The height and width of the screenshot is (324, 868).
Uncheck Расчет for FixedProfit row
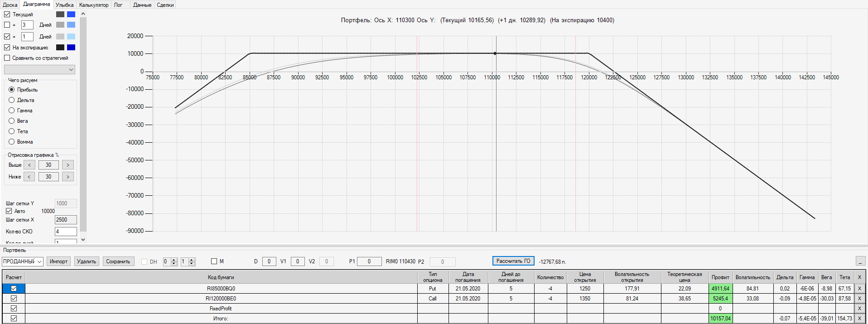(x=14, y=309)
